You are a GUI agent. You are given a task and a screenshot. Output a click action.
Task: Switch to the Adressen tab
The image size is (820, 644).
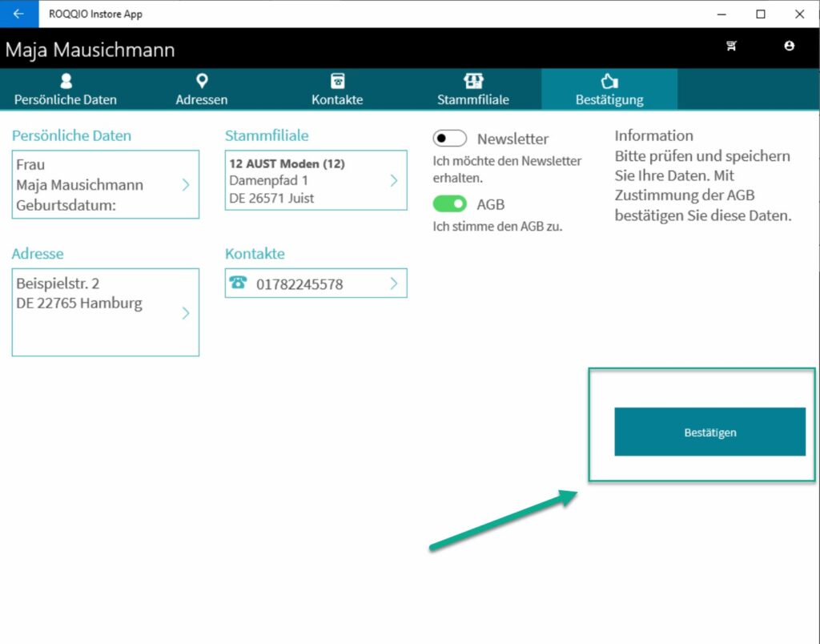pos(202,99)
